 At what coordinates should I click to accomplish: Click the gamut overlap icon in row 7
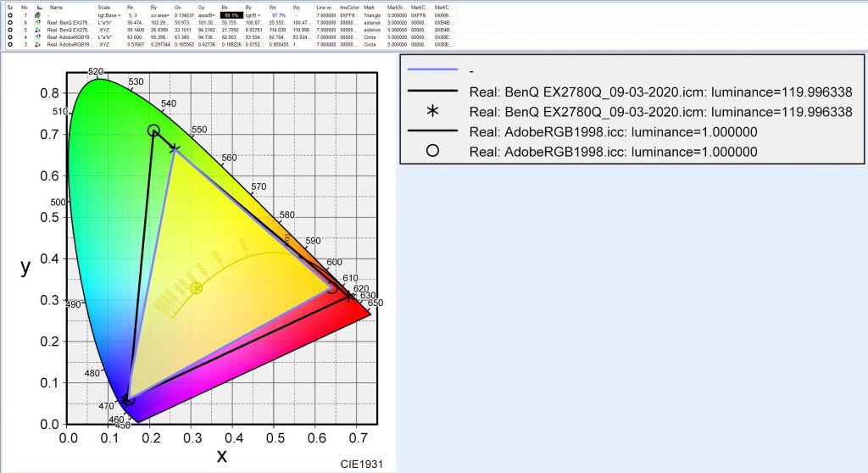click(x=38, y=15)
